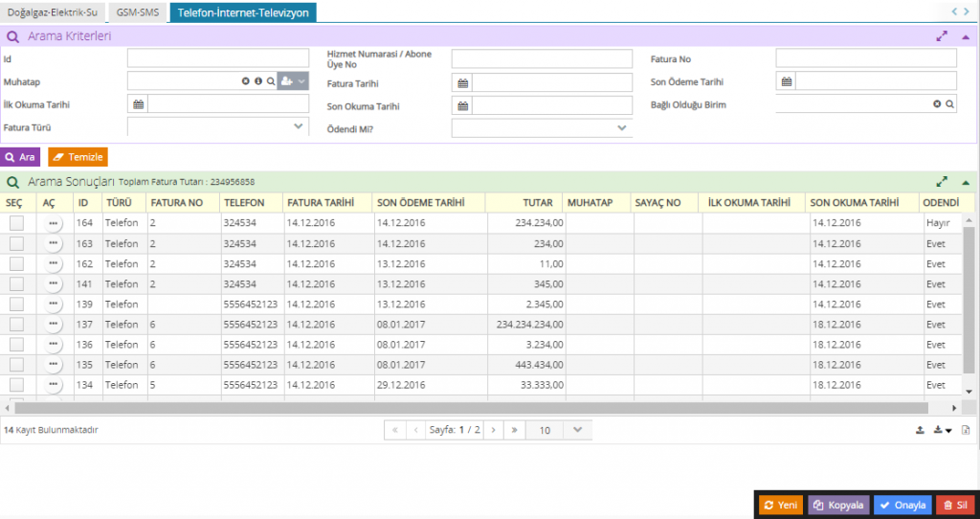This screenshot has height=519, width=980.
Task: Open row details for ID 162
Action: [x=54, y=264]
